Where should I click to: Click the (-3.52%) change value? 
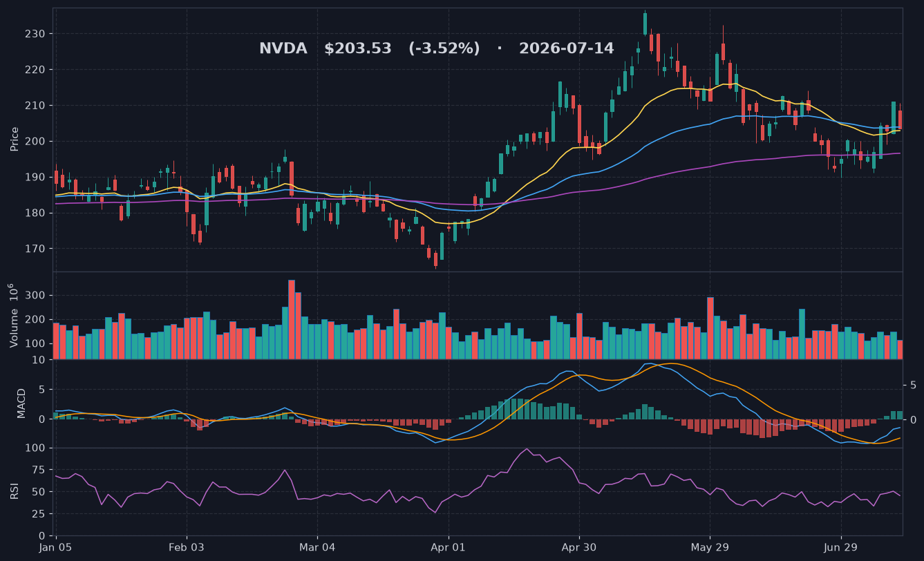pyautogui.click(x=444, y=48)
